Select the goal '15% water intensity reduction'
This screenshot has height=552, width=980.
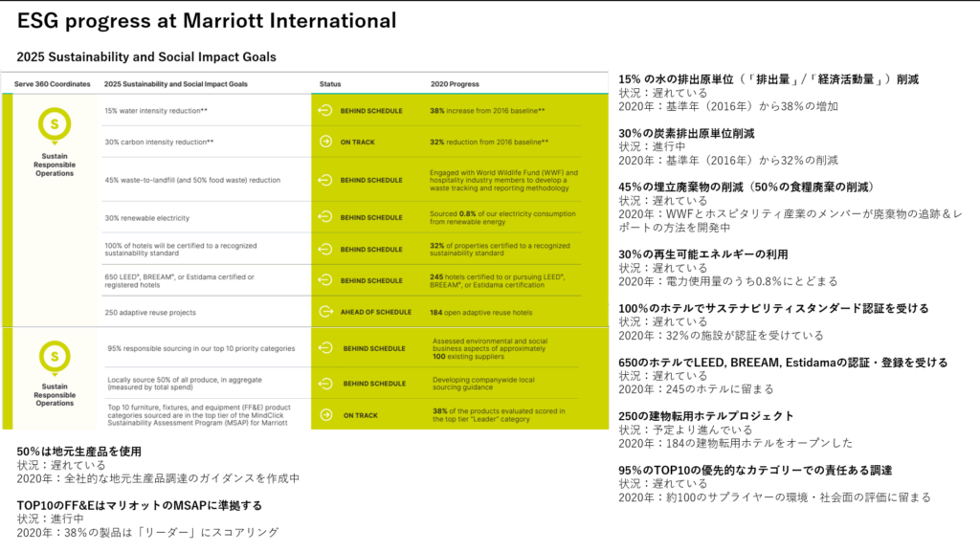pyautogui.click(x=156, y=111)
